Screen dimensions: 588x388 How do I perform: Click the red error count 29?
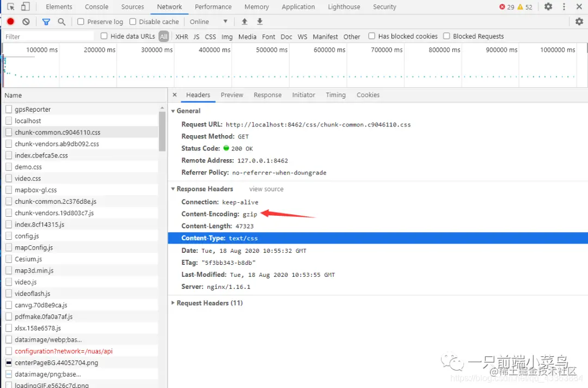point(507,7)
